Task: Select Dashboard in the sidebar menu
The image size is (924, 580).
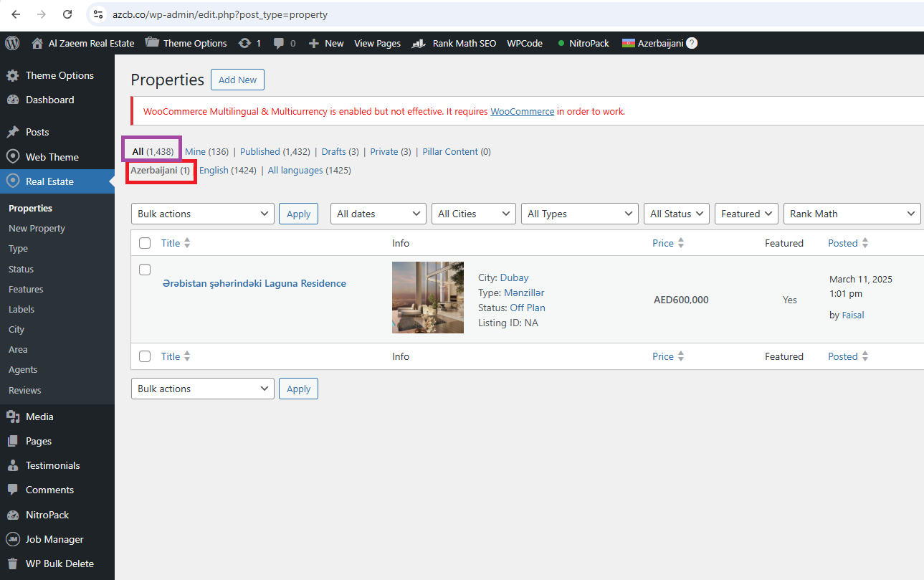Action: tap(49, 100)
